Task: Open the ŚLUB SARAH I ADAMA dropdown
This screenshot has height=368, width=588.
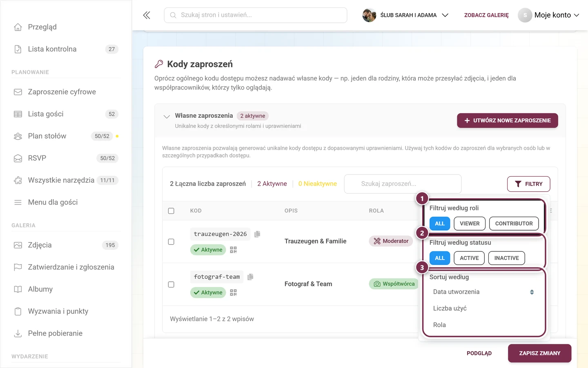Action: click(405, 15)
